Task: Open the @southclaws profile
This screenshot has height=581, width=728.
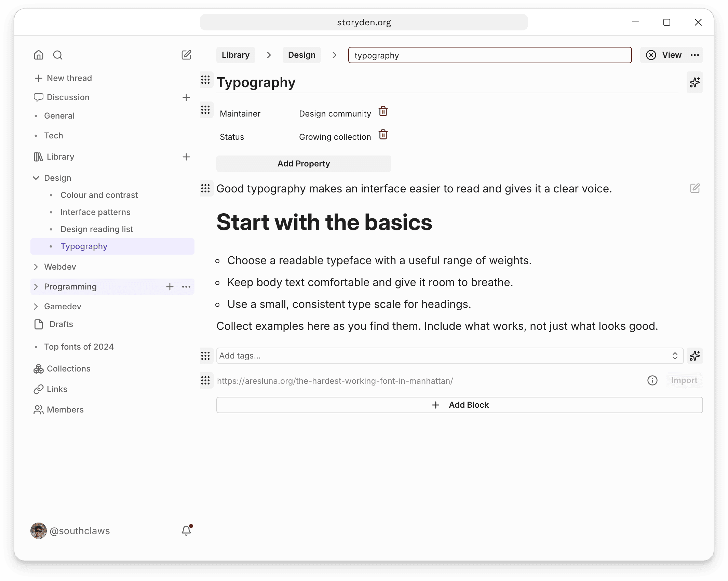Action: [x=80, y=531]
